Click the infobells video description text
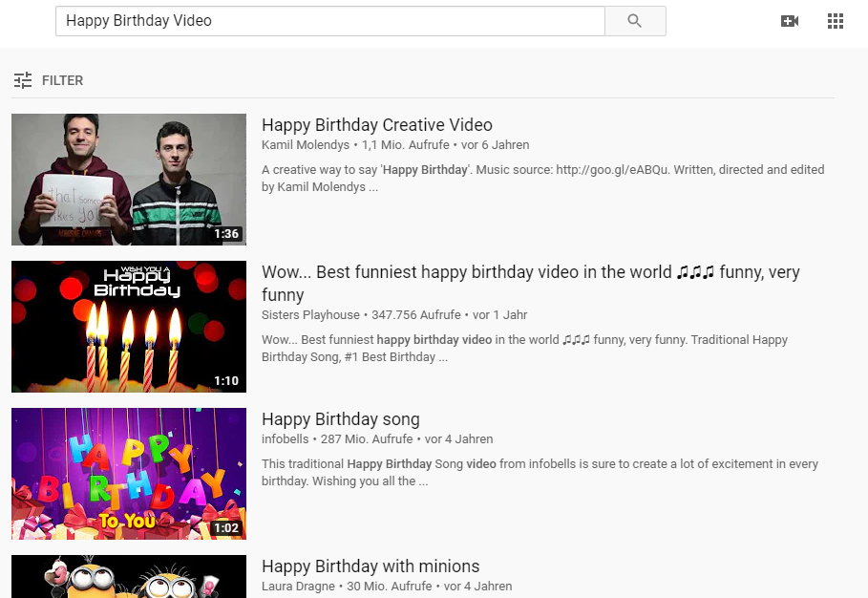 540,473
